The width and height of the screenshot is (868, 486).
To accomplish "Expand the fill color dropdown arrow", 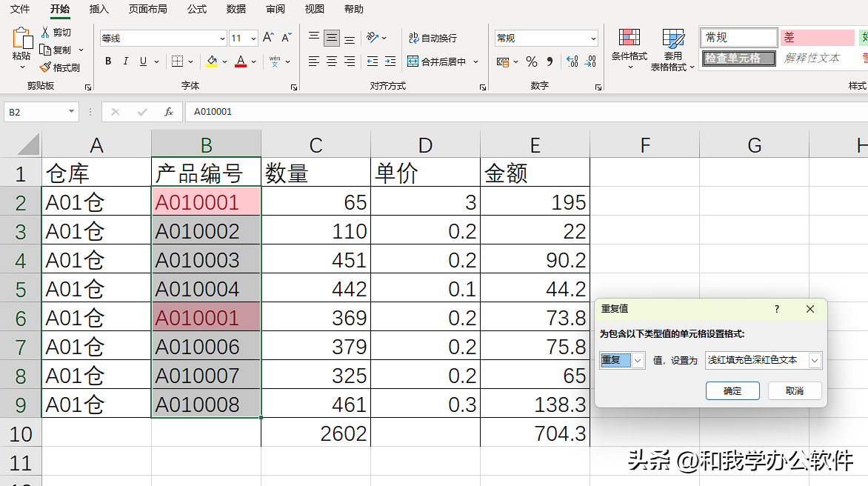I will [224, 61].
